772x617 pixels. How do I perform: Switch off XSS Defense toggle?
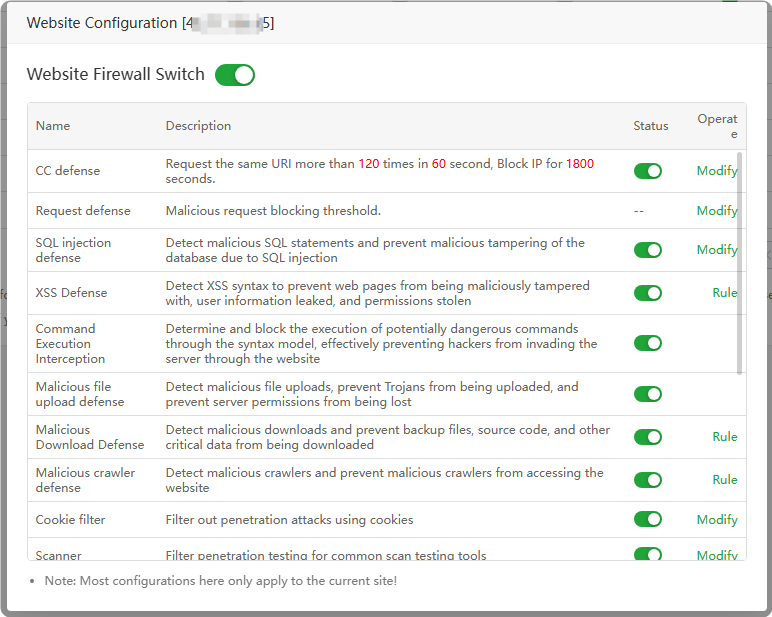648,293
